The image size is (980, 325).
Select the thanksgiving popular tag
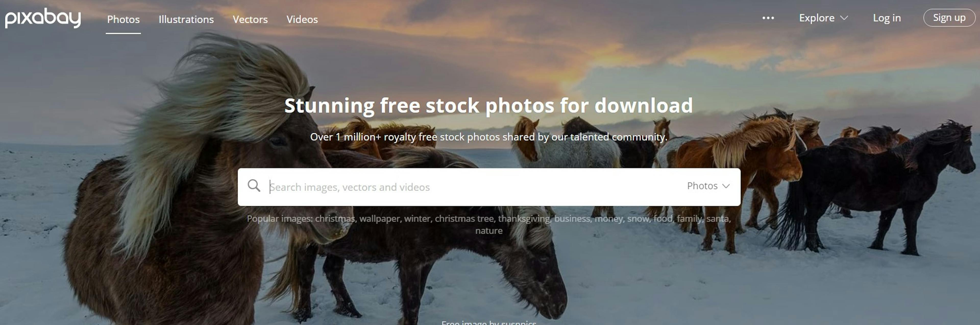[523, 219]
